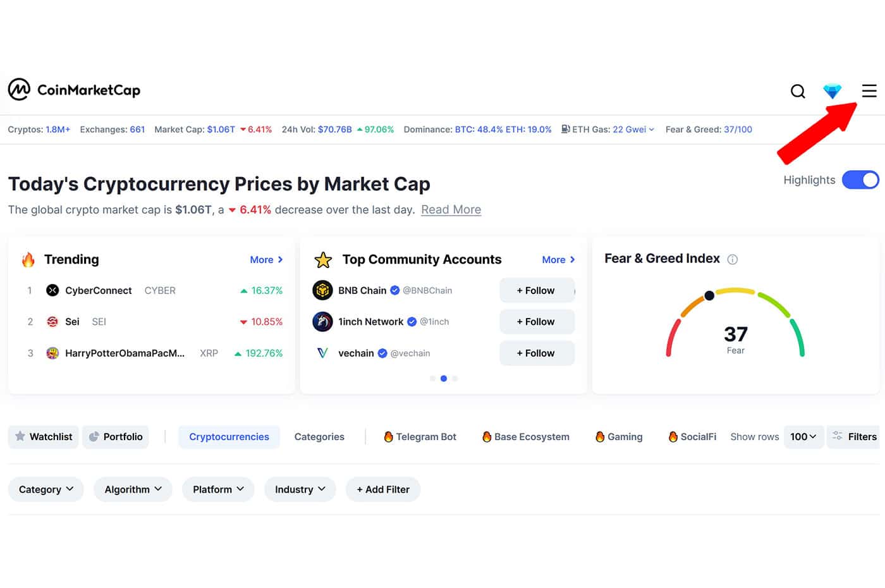Open the Read More link

(451, 210)
